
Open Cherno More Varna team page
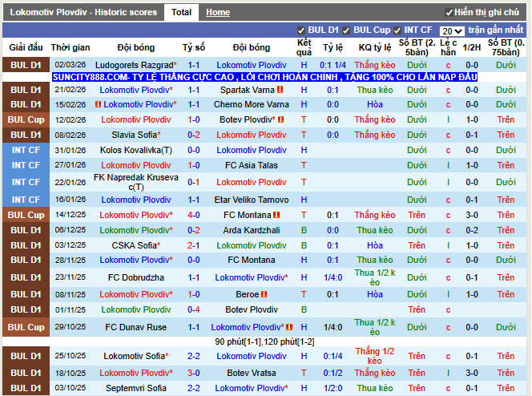252,104
